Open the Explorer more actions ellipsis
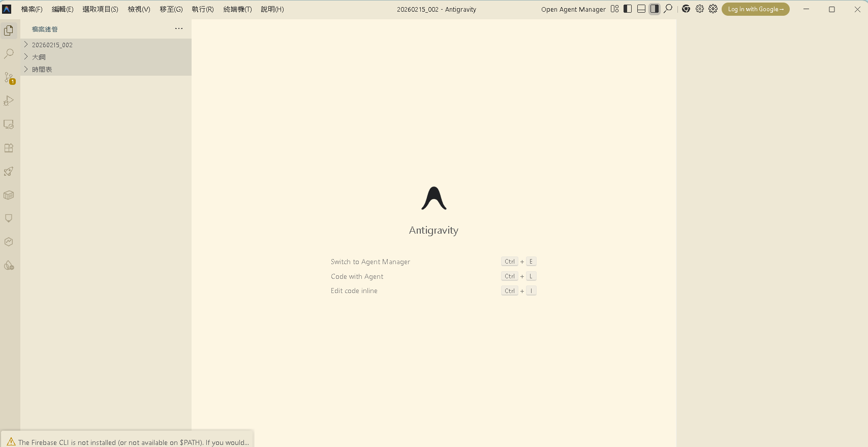 (x=179, y=28)
